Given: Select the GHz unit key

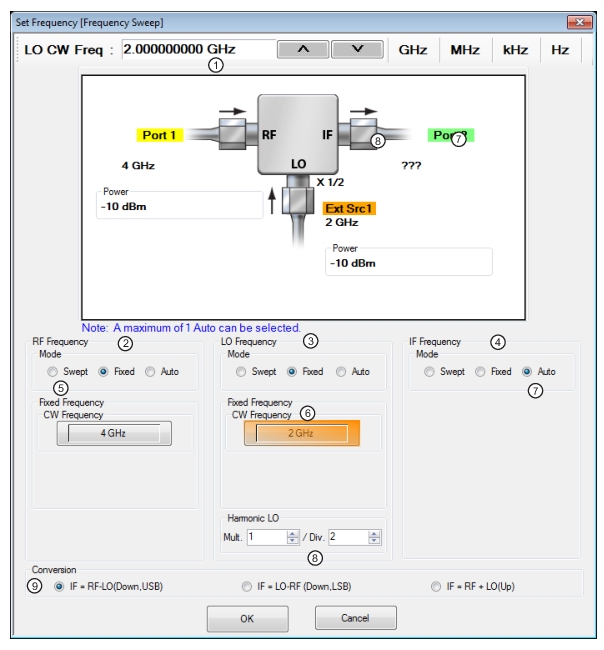Looking at the screenshot, I should (413, 49).
